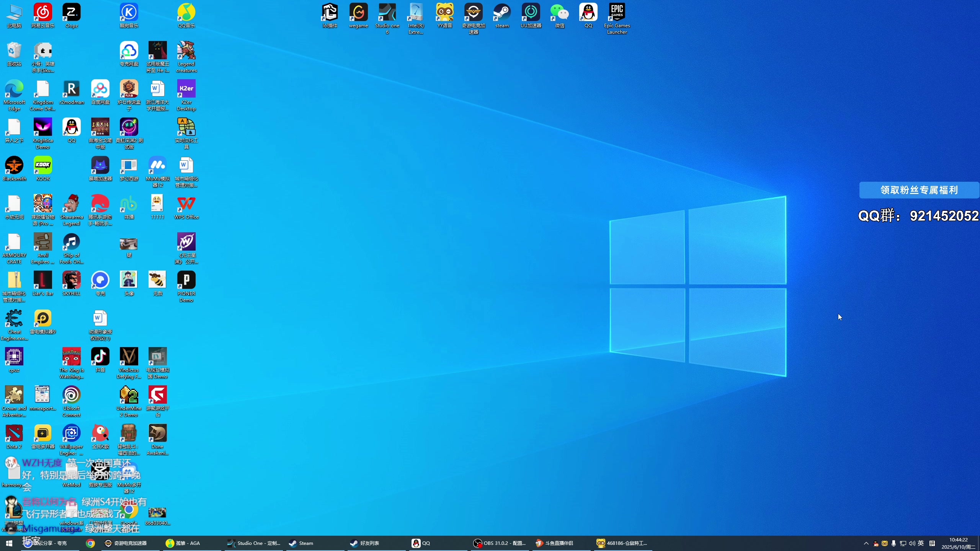Toggle the 英 input language indicator
980x551 pixels.
pyautogui.click(x=921, y=543)
